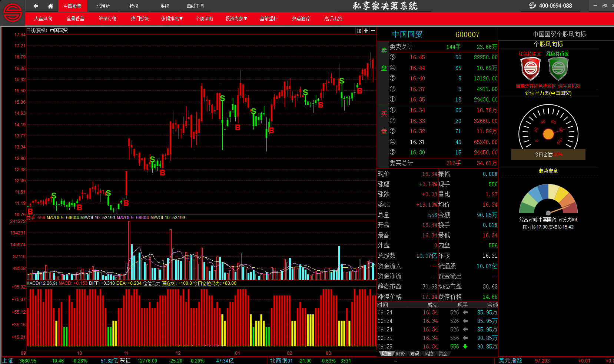
Task: Click circled 5 buy level at 16.30
Action: [393, 152]
